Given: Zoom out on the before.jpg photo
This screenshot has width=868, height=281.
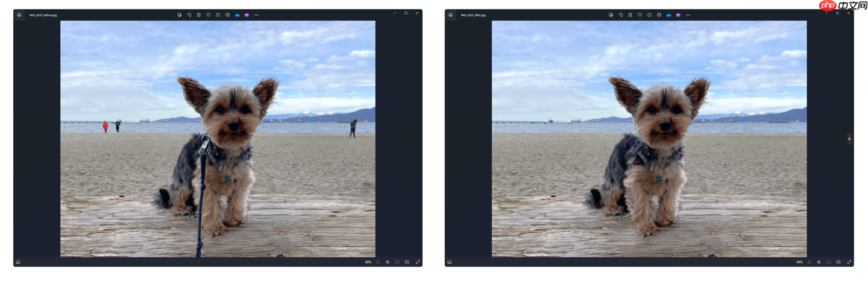Looking at the screenshot, I should coord(378,262).
